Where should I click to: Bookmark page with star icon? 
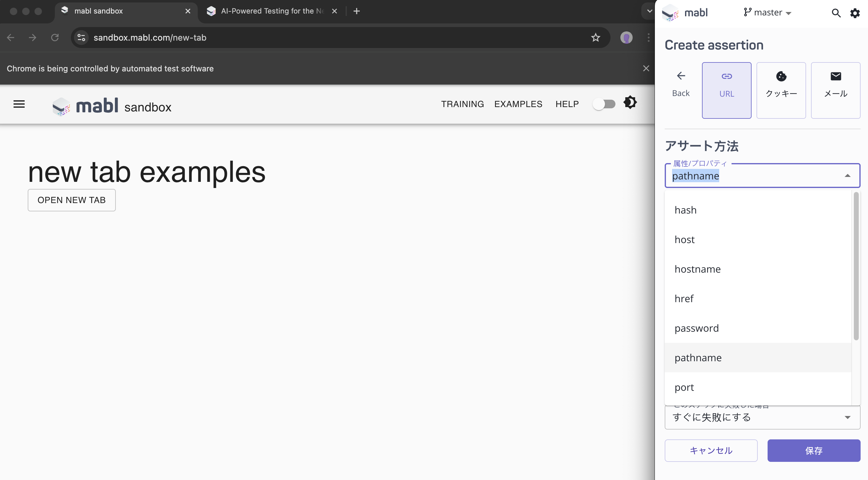coord(595,38)
